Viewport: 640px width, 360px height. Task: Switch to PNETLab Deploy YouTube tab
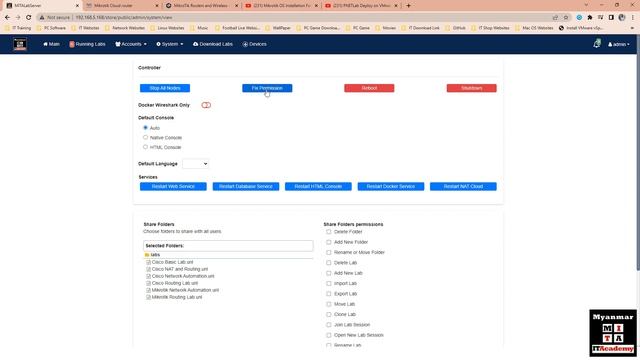tap(361, 6)
